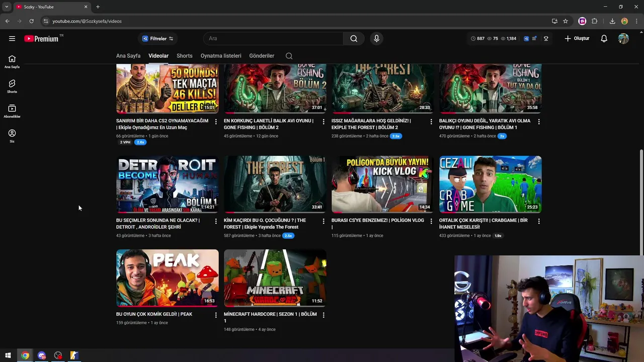644x362 pixels.
Task: Click the Oluştur create button
Action: pos(577,39)
